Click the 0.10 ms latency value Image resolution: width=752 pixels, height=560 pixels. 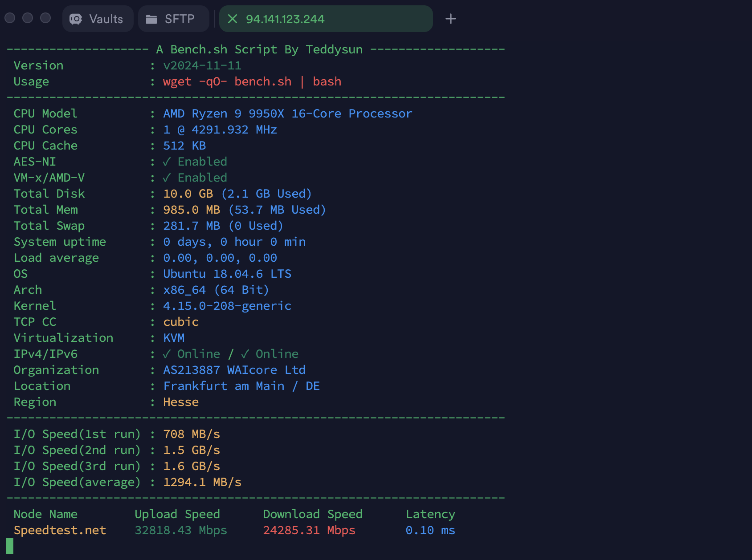coord(430,530)
